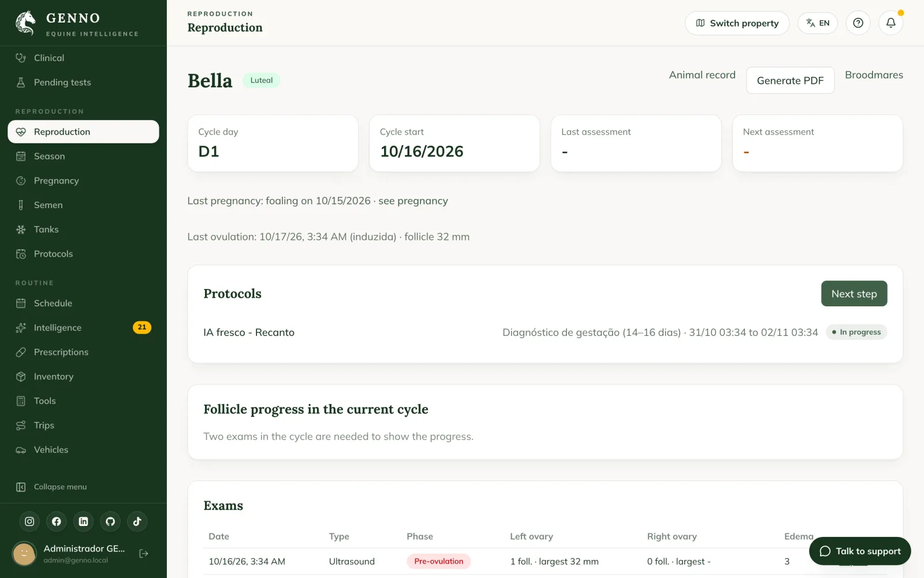Open Inventory sidebar item
The width and height of the screenshot is (924, 578).
(x=83, y=376)
